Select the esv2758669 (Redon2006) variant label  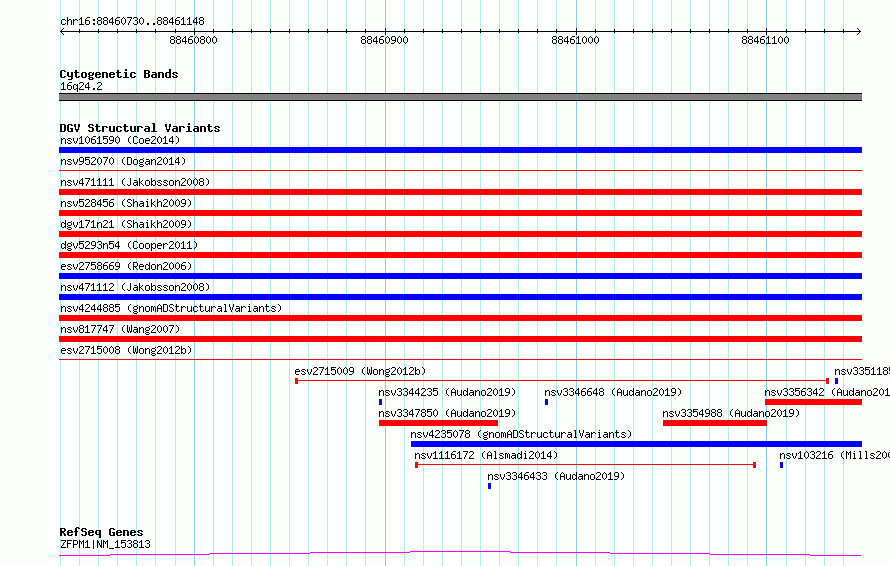(x=126, y=266)
